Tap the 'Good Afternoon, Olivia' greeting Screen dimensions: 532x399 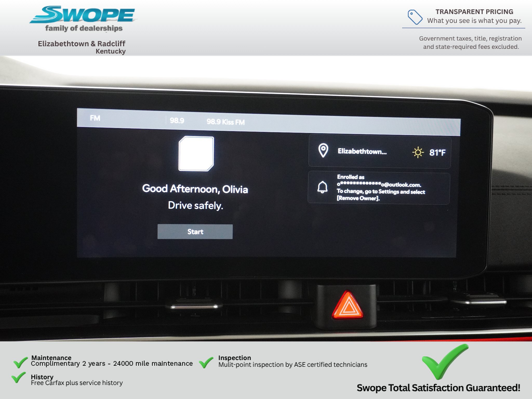click(195, 189)
